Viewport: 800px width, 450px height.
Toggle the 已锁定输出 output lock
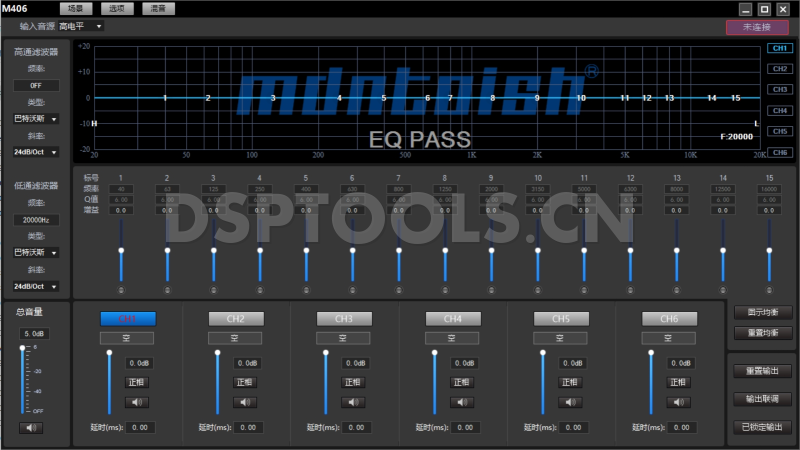click(762, 427)
